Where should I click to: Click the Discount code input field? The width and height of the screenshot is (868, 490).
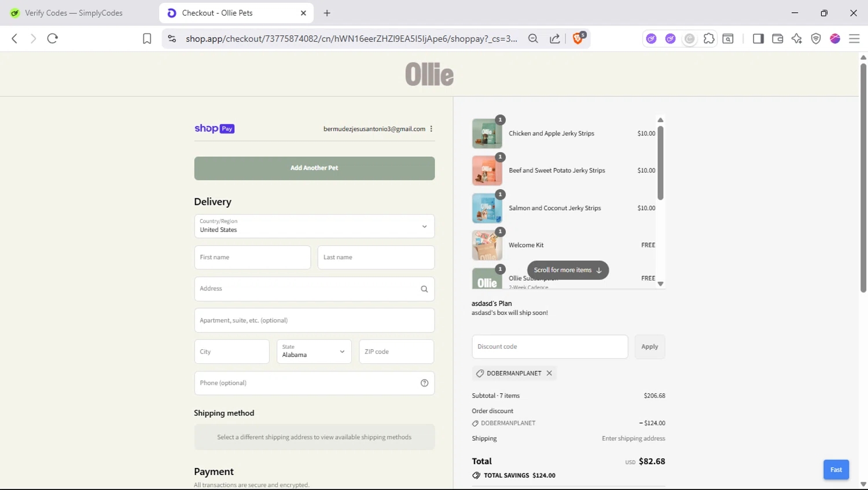point(549,347)
